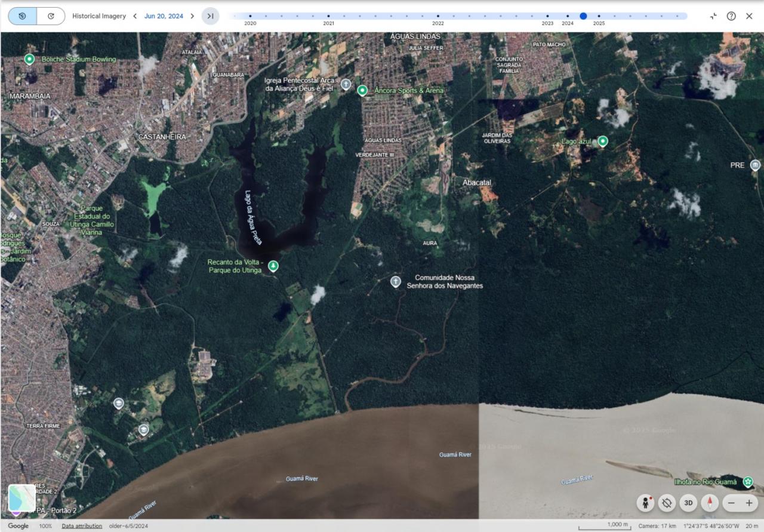Image resolution: width=764 pixels, height=532 pixels.
Task: Open the Data attribution link
Action: [82, 526]
